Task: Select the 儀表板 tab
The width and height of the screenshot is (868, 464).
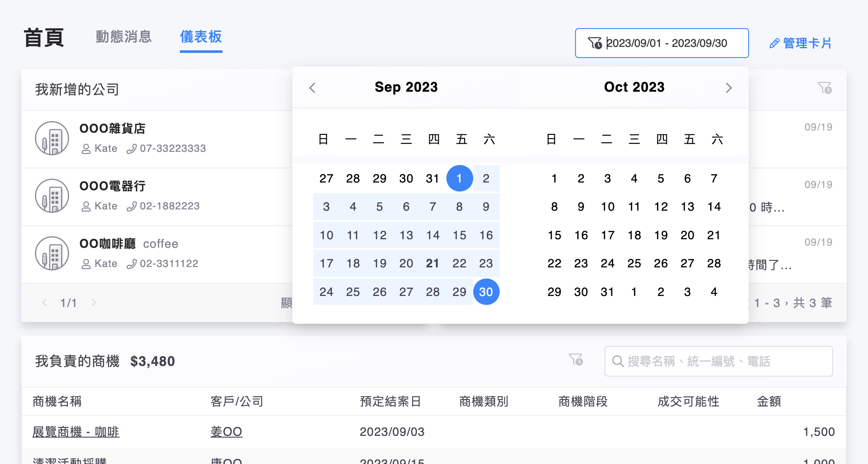Action: pos(201,37)
